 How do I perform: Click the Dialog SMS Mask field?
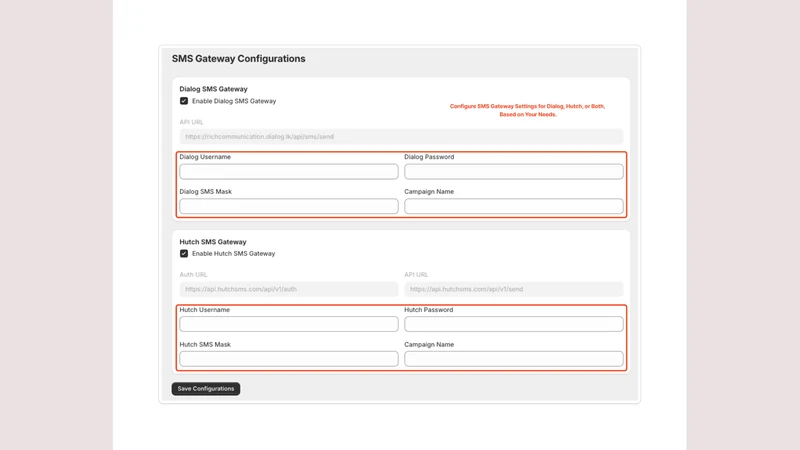click(x=289, y=206)
